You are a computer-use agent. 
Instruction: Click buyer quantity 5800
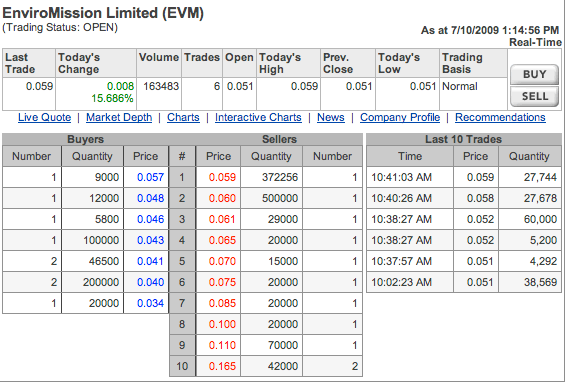tap(107, 219)
